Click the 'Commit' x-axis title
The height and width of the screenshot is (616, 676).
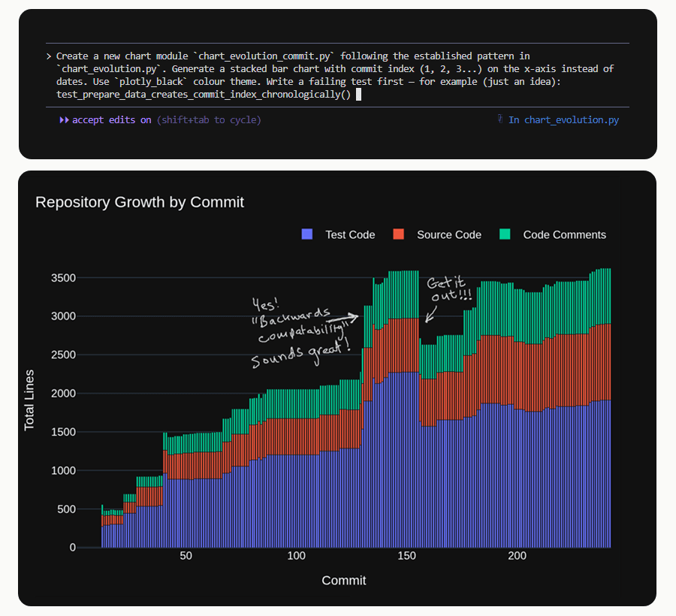pos(344,580)
